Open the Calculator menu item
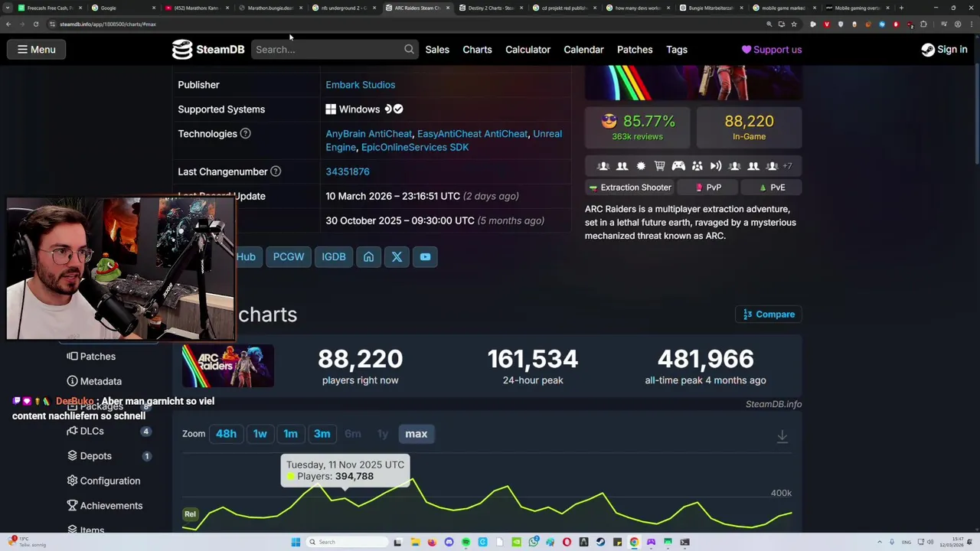980x551 pixels. (x=528, y=50)
